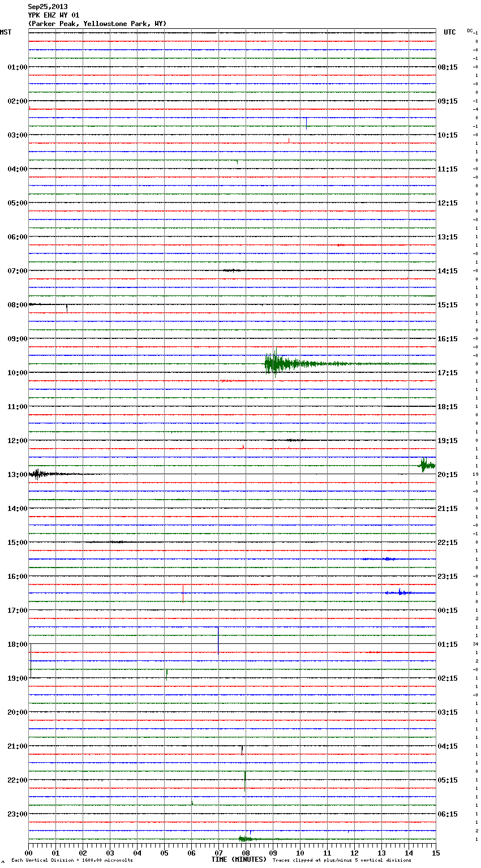The image size is (481, 868).
Task: Select the 22:00 MST row label
Action: (x=18, y=780)
